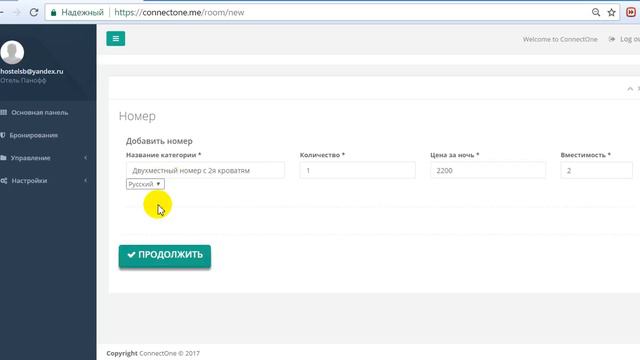Click the Настройки gears icon
Screen dimensions: 640x360
[x=4, y=180]
